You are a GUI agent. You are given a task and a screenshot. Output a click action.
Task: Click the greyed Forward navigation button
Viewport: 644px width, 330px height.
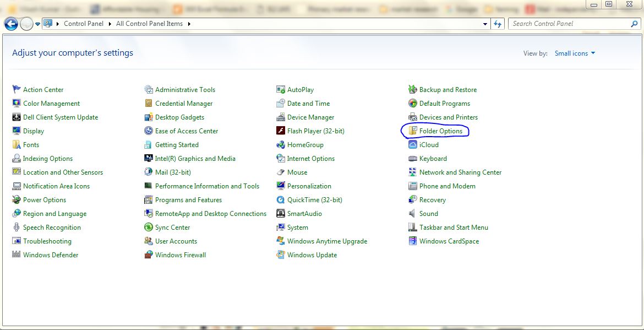26,24
